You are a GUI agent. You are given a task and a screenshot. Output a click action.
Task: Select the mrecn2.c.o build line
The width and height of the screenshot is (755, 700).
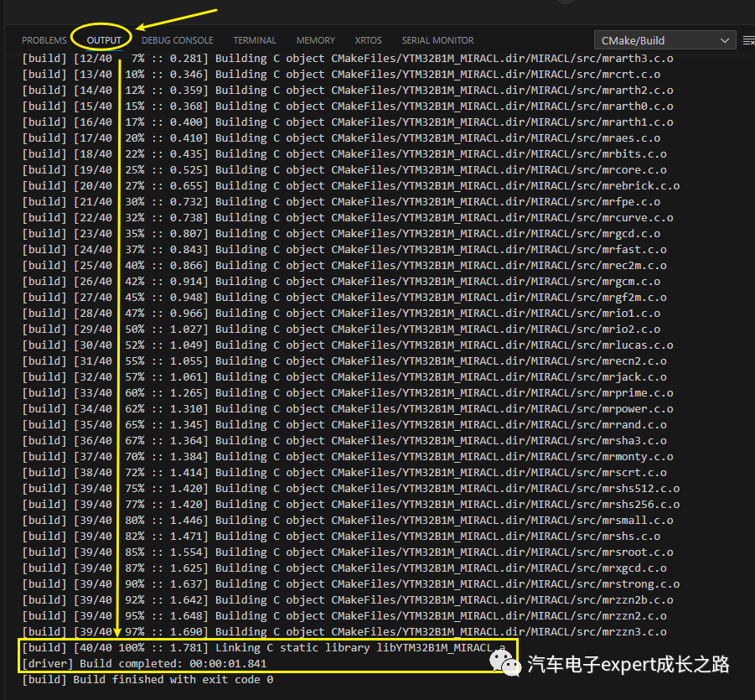point(344,361)
